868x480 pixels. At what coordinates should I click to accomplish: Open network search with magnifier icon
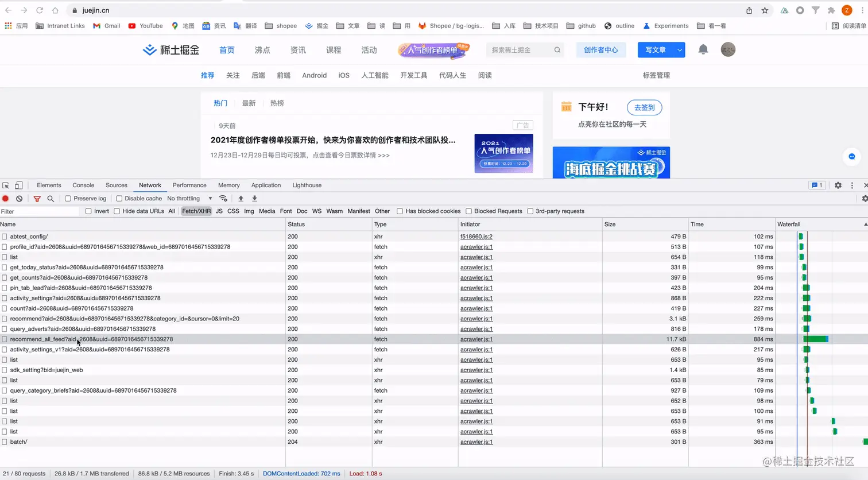click(51, 199)
